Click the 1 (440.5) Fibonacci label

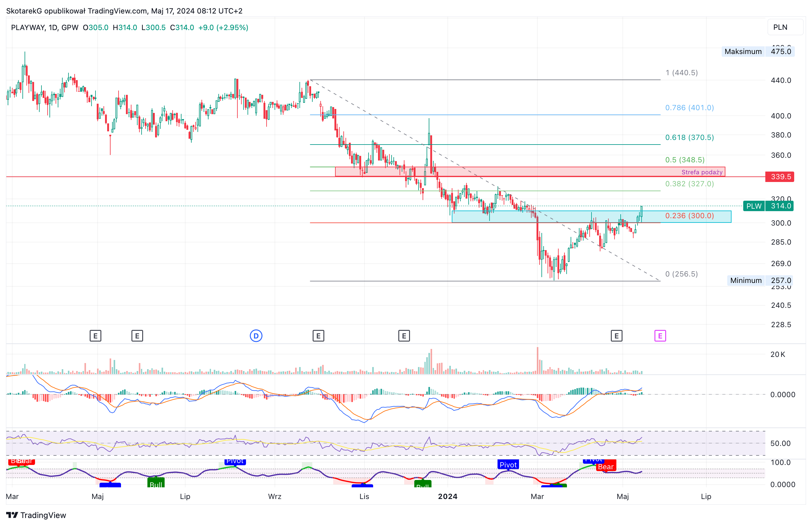tap(682, 73)
